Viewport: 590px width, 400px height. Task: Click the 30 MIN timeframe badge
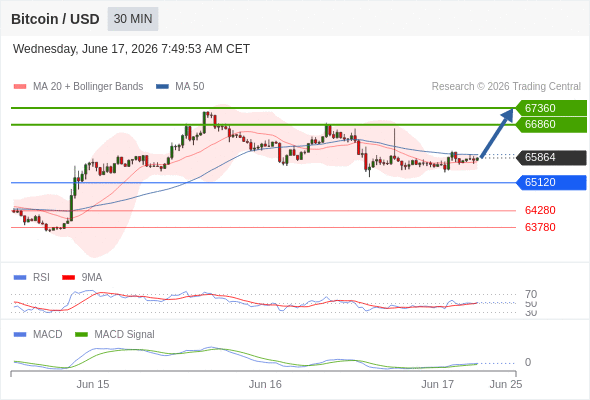point(133,19)
